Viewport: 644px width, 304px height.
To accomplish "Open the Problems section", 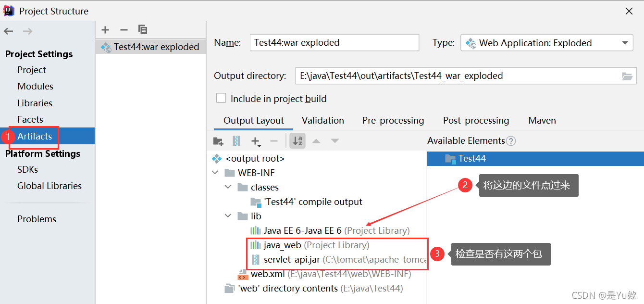I will [x=37, y=219].
